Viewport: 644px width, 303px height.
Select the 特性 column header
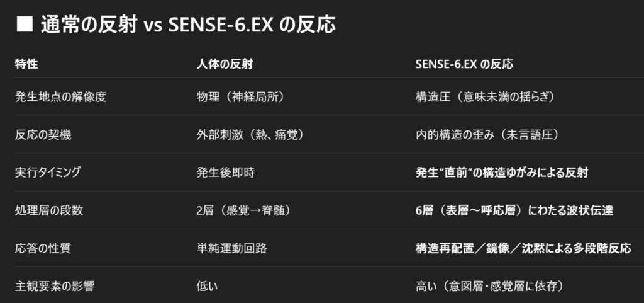[x=26, y=64]
